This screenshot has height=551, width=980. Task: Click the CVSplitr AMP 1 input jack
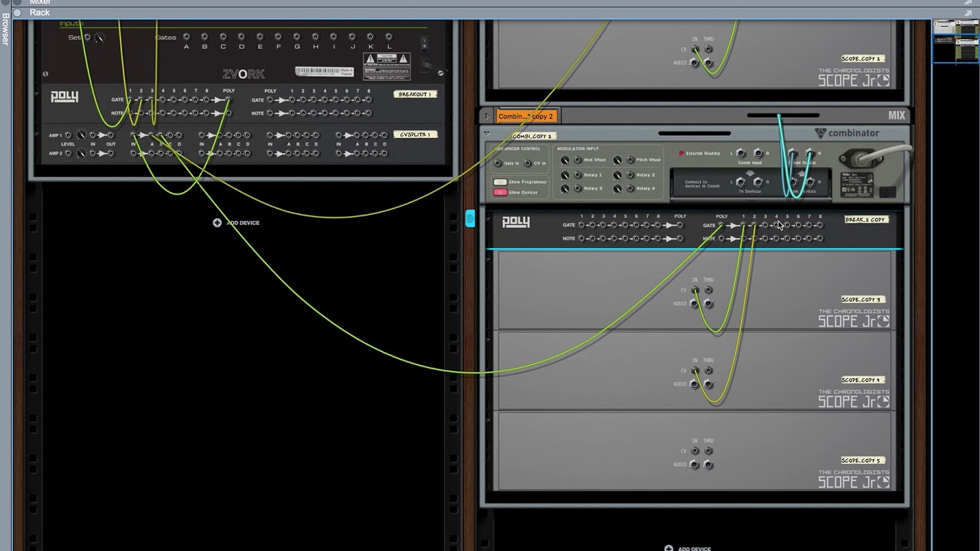coord(93,135)
